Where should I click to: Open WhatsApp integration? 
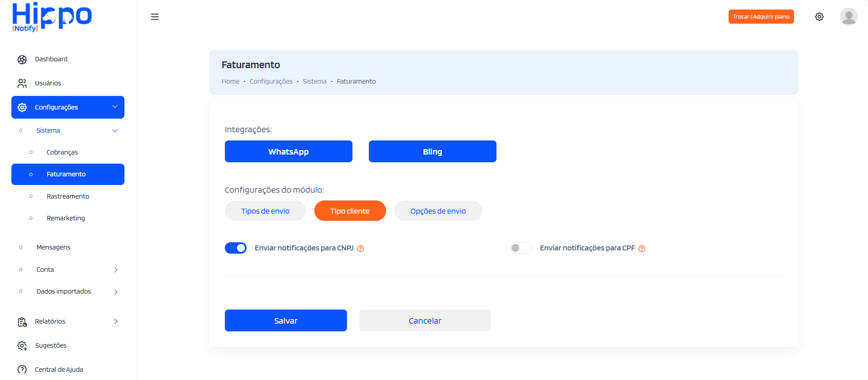[288, 151]
